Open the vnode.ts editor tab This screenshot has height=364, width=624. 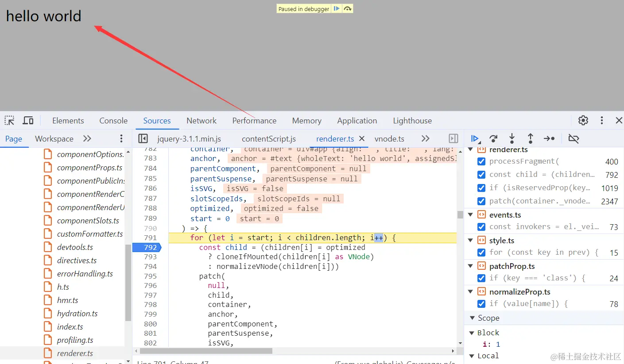[x=389, y=138]
